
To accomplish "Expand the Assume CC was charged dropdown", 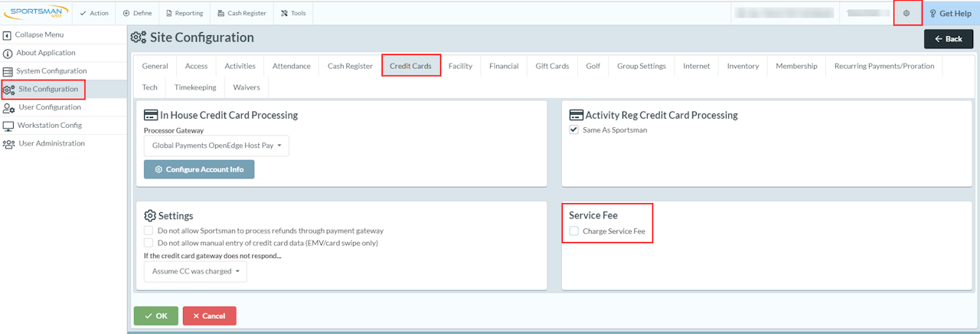I will click(195, 271).
